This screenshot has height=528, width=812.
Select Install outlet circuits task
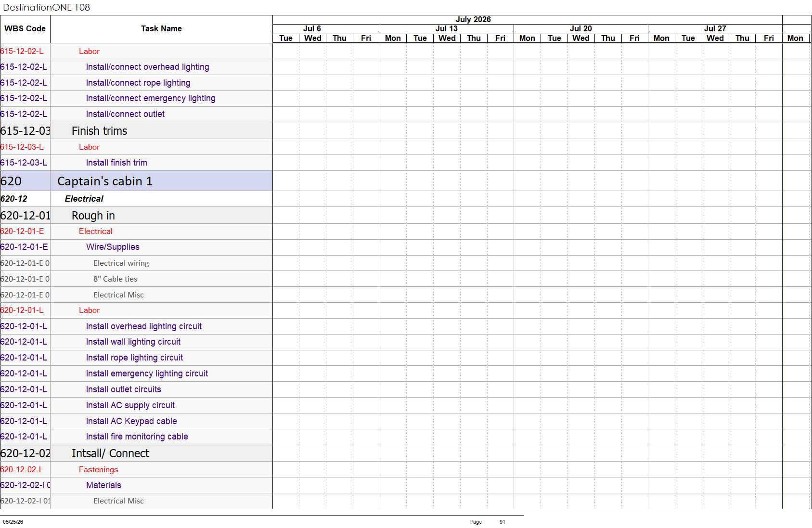tap(123, 389)
